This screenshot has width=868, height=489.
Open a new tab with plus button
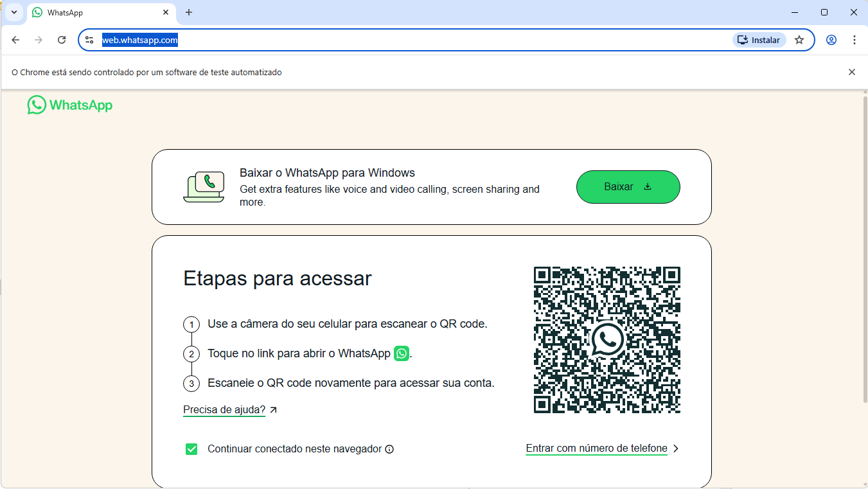[189, 12]
